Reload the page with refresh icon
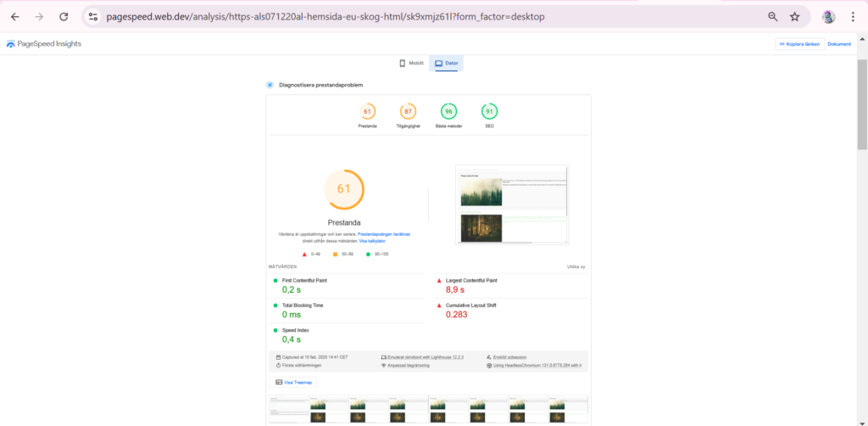 point(64,17)
